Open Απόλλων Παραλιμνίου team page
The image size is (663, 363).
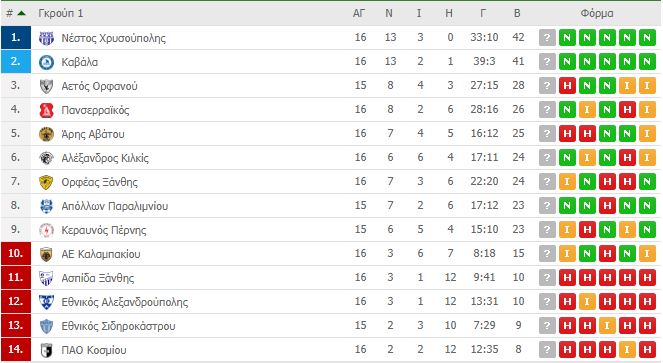115,206
